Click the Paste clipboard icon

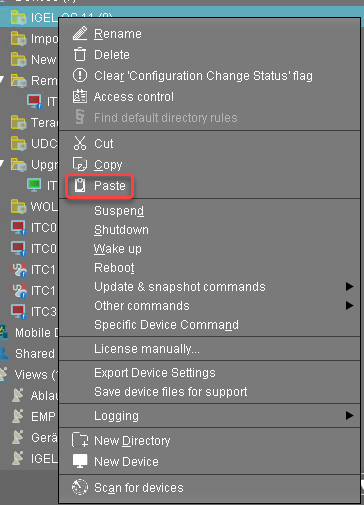(80, 185)
